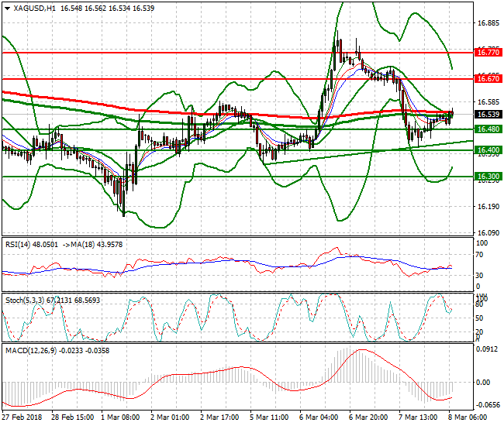Image resolution: width=504 pixels, height=426 pixels.
Task: Click the RSI 100 level scale label
Action: (x=482, y=242)
